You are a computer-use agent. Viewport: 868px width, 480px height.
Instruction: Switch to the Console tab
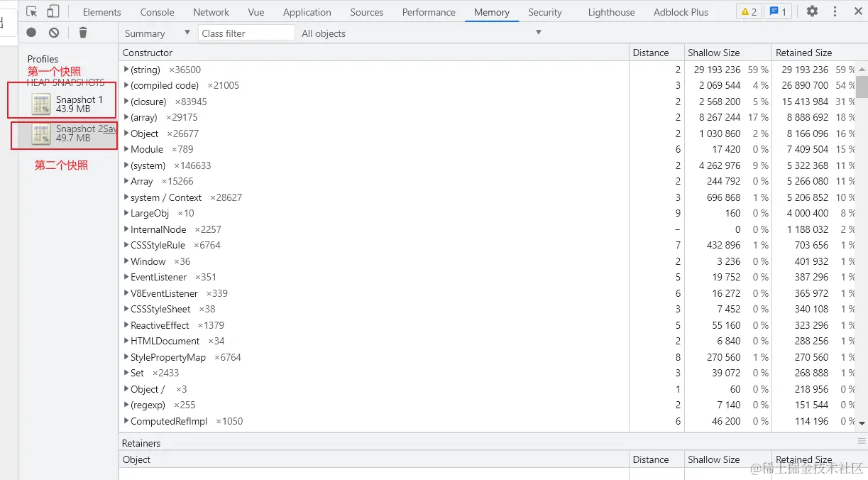157,12
